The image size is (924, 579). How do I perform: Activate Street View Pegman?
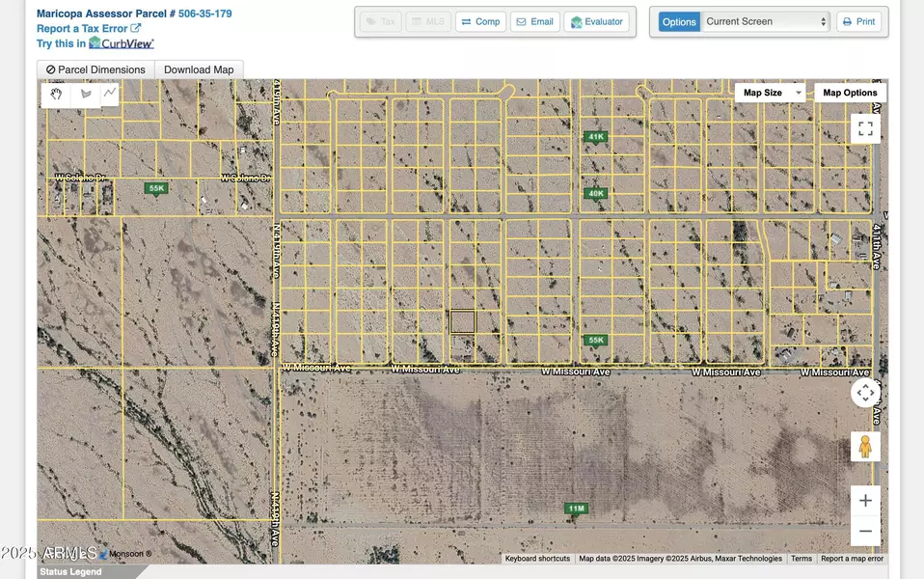(x=864, y=446)
